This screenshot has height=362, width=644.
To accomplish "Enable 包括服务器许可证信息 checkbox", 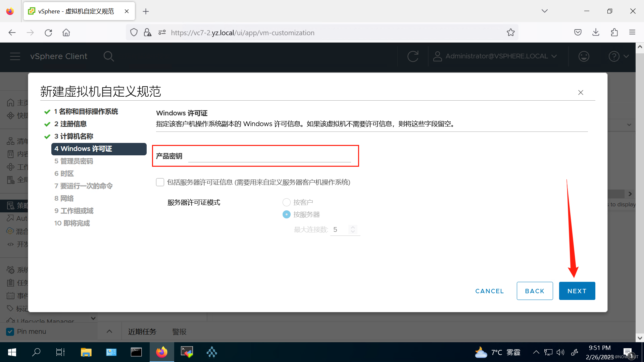I will (x=160, y=182).
